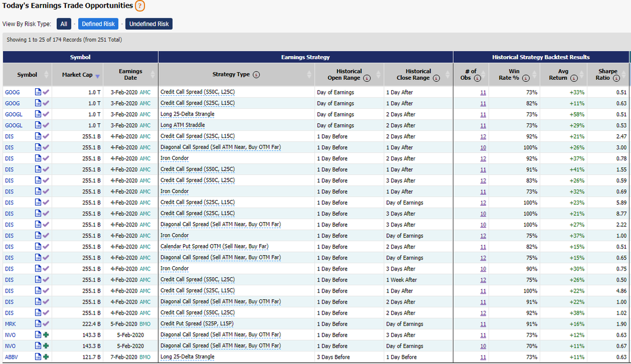
Task: Click info icon for Historical Close Range
Action: pyautogui.click(x=435, y=78)
